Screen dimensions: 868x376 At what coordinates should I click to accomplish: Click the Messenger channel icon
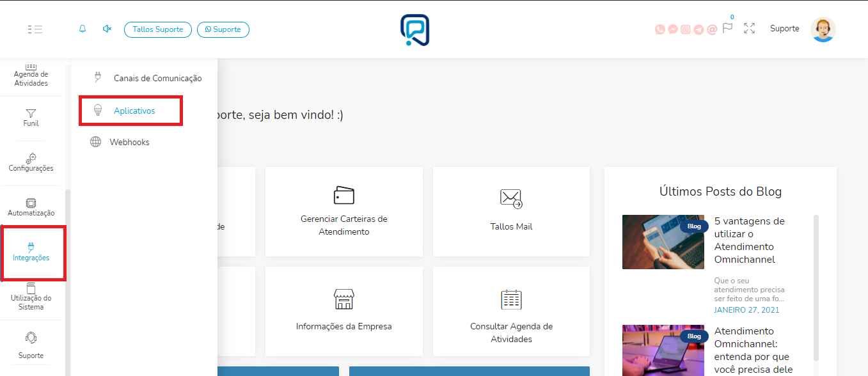[x=673, y=29]
